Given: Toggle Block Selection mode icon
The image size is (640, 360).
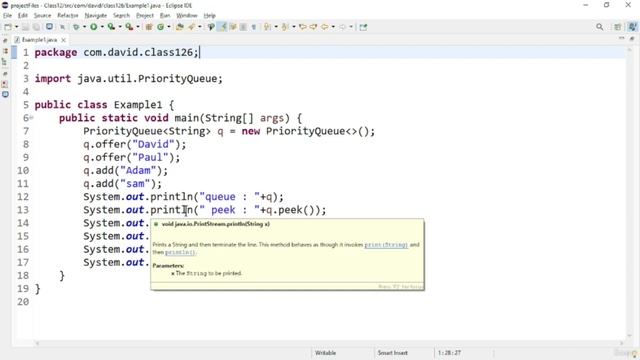Looking at the screenshot, I should [233, 27].
